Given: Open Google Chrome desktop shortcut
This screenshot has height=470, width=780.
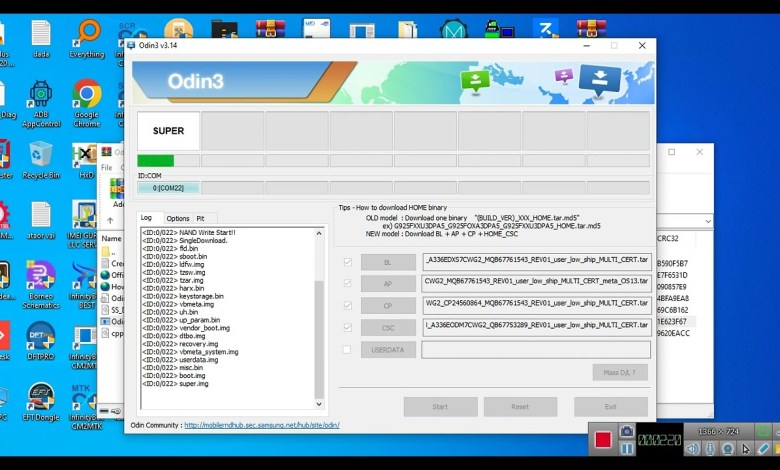Looking at the screenshot, I should (87, 95).
